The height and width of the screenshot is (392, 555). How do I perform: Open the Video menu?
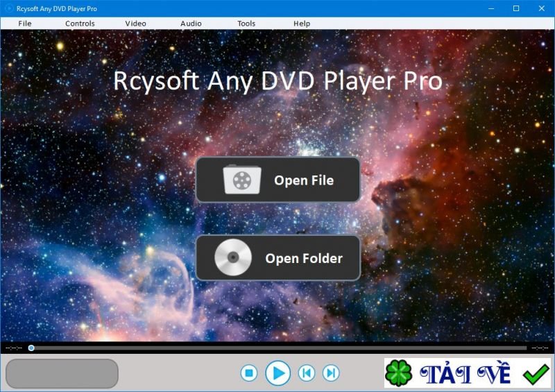[x=135, y=24]
